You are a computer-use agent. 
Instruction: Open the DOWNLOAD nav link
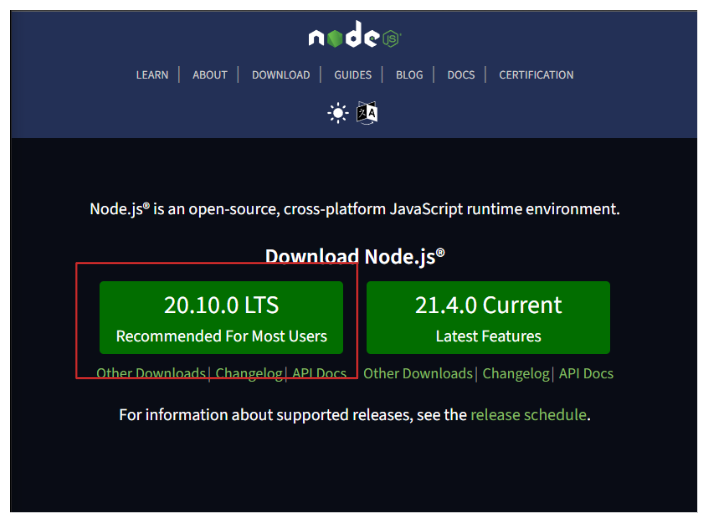[x=281, y=75]
